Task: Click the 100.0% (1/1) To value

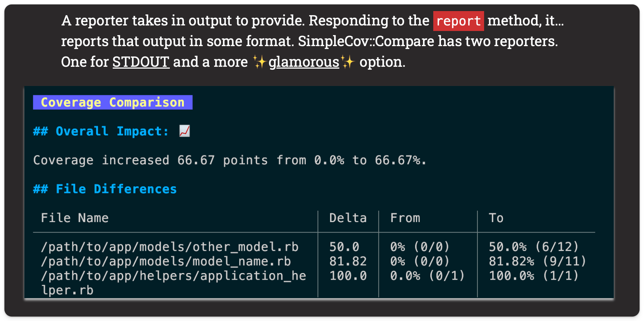Action: pyautogui.click(x=533, y=276)
